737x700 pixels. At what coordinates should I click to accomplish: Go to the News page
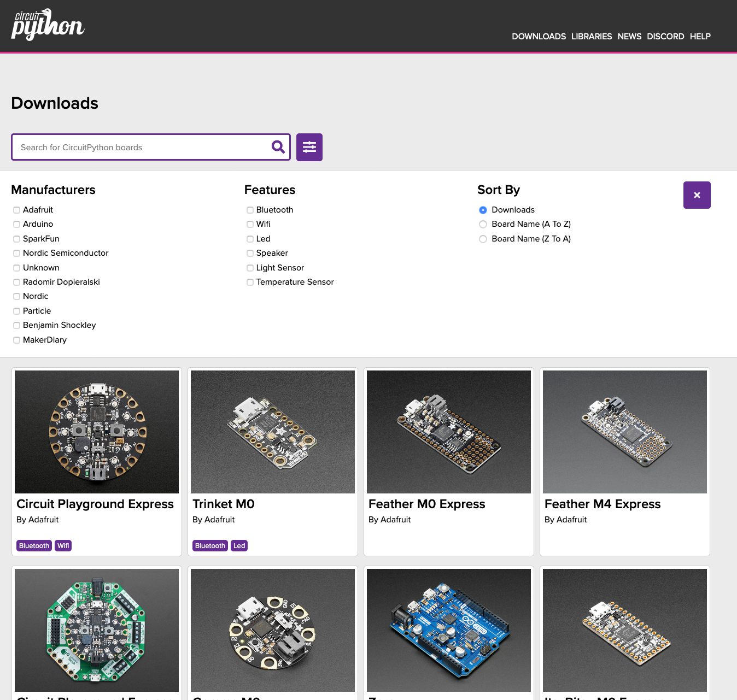(630, 37)
